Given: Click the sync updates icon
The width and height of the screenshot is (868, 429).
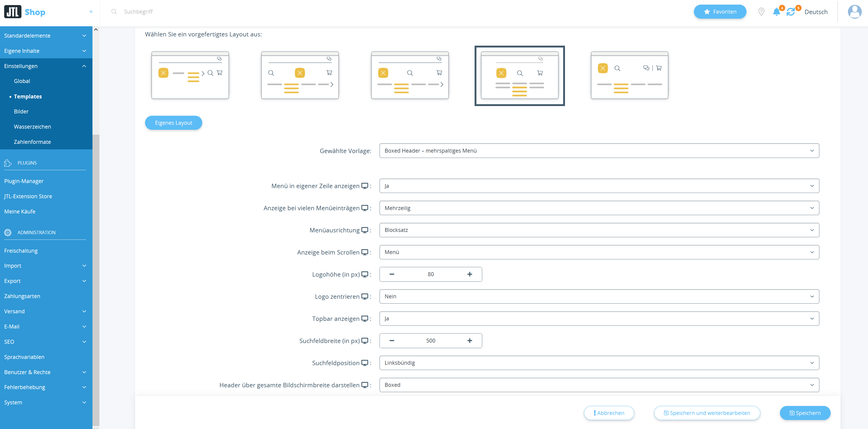Looking at the screenshot, I should coord(791,12).
